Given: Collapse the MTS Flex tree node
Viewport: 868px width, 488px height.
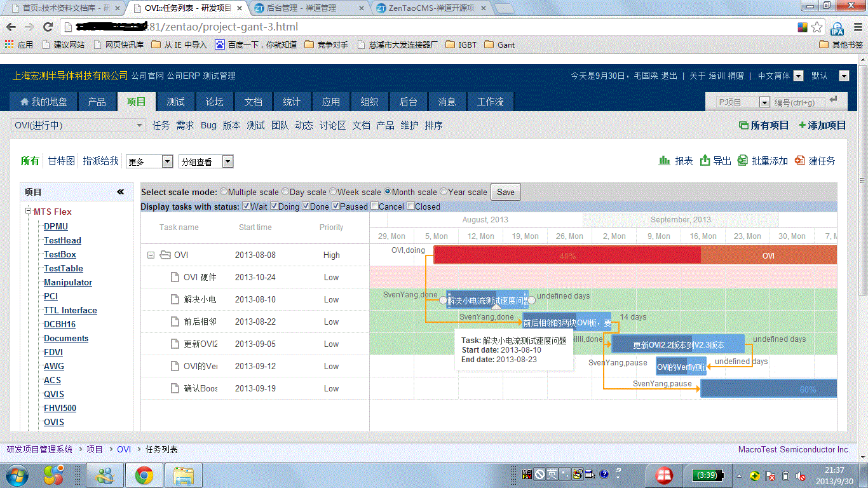Looking at the screenshot, I should pyautogui.click(x=28, y=212).
